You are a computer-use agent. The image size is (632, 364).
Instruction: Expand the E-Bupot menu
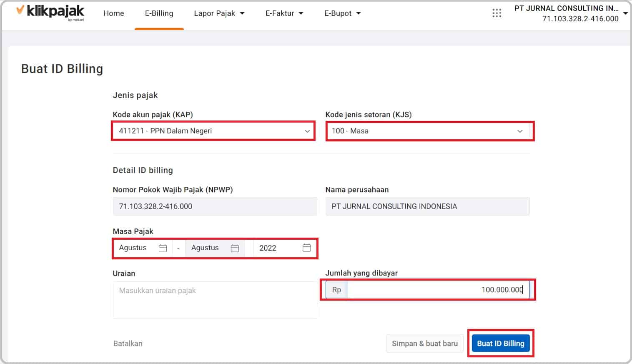[342, 13]
